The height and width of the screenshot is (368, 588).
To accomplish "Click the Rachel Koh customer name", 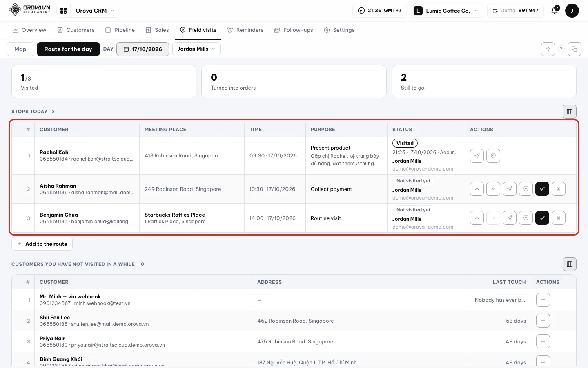I will (54, 152).
